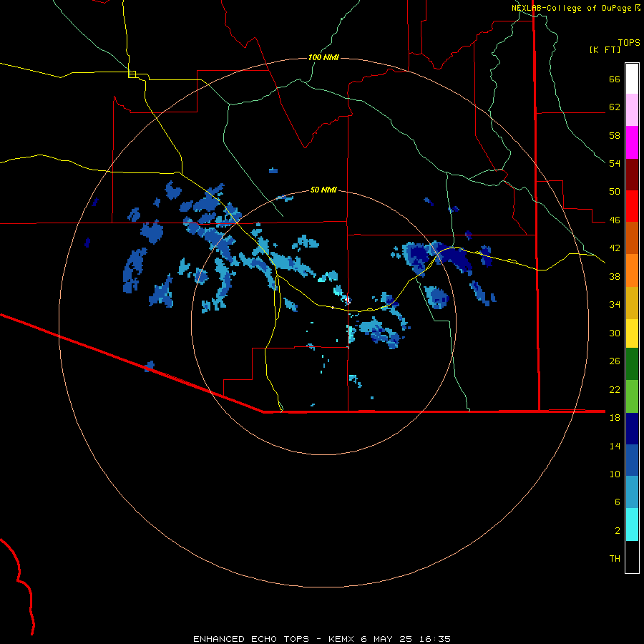Click the light blue 6–10 legend swatch
Image resolution: width=644 pixels, height=644 pixels.
pyautogui.click(x=632, y=492)
